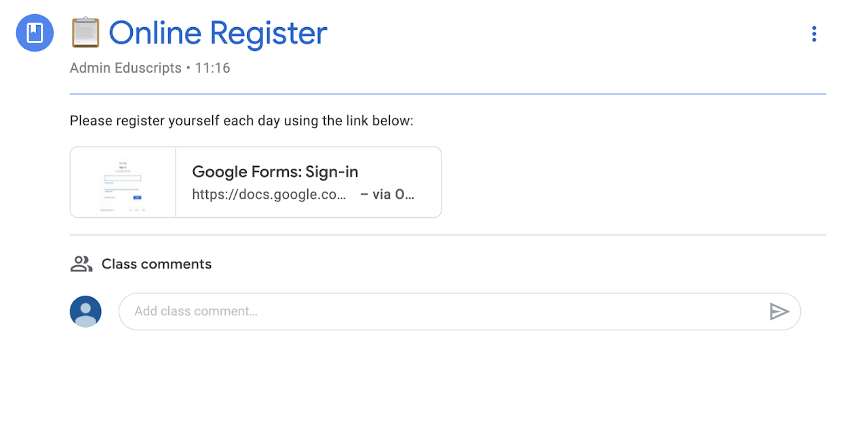Click the blue material bookmark icon
868x430 pixels.
[35, 33]
